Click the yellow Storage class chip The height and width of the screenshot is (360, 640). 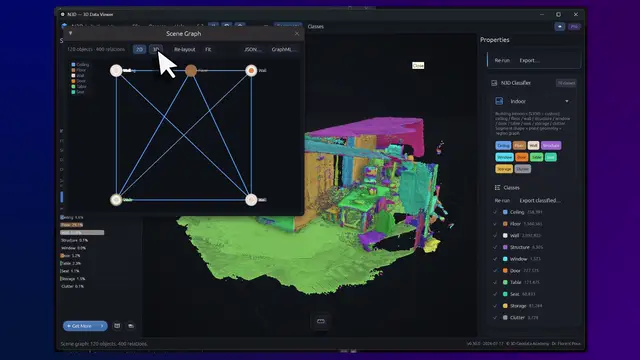[x=504, y=169]
